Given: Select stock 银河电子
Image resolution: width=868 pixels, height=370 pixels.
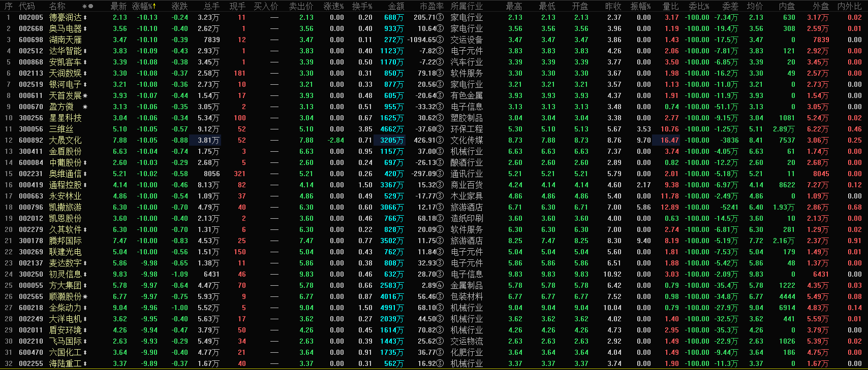Looking at the screenshot, I should pos(65,84).
